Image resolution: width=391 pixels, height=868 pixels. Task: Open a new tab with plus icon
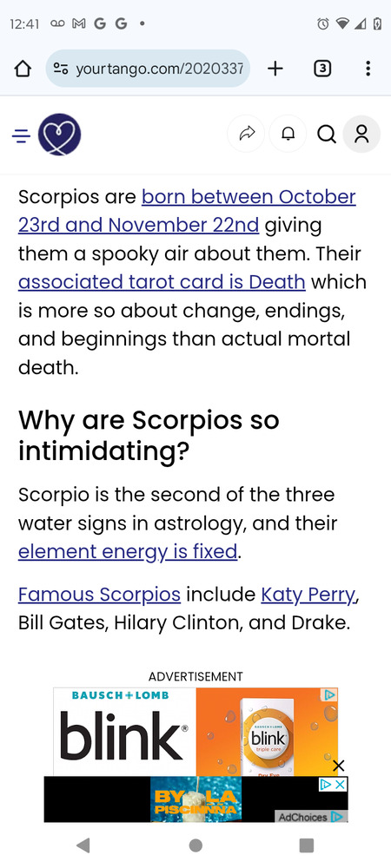coord(275,69)
